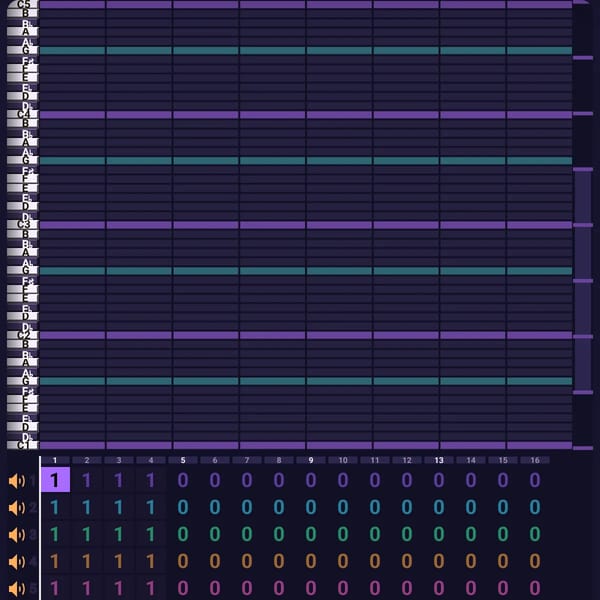
Task: Select channel 4 pattern cell at bar 7
Action: coord(247,561)
